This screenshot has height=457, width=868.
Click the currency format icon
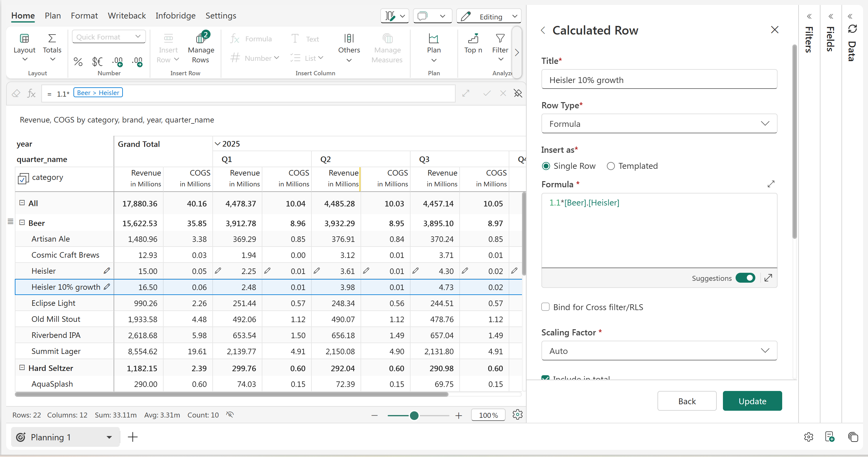tap(97, 62)
